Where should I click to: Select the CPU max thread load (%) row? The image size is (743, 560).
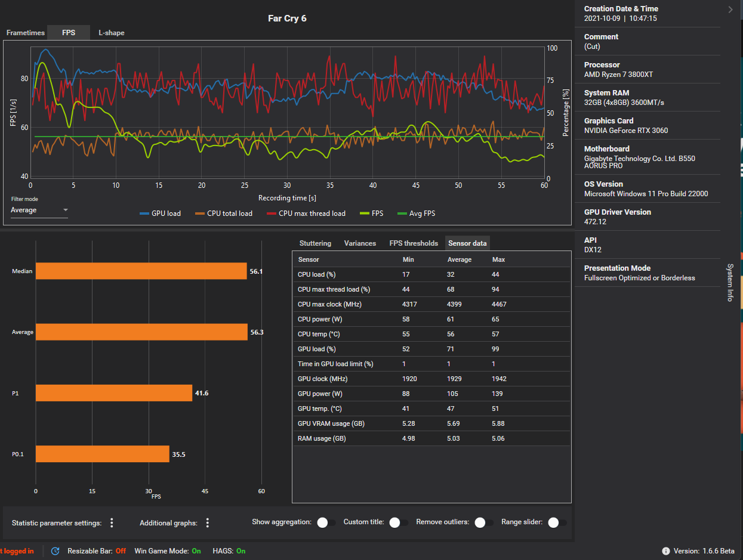point(431,289)
